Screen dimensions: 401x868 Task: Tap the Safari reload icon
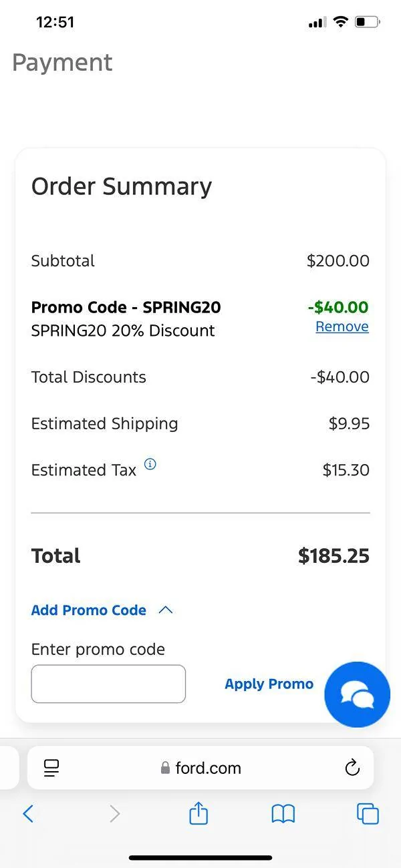click(352, 768)
